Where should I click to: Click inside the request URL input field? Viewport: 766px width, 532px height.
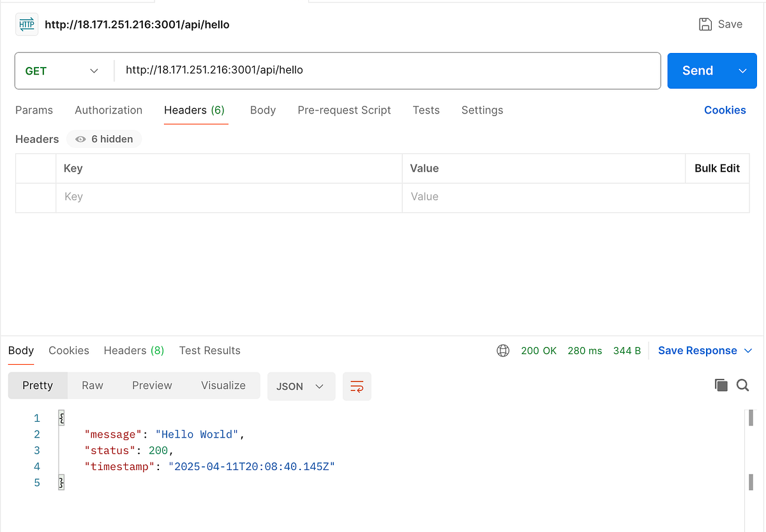[x=383, y=70]
